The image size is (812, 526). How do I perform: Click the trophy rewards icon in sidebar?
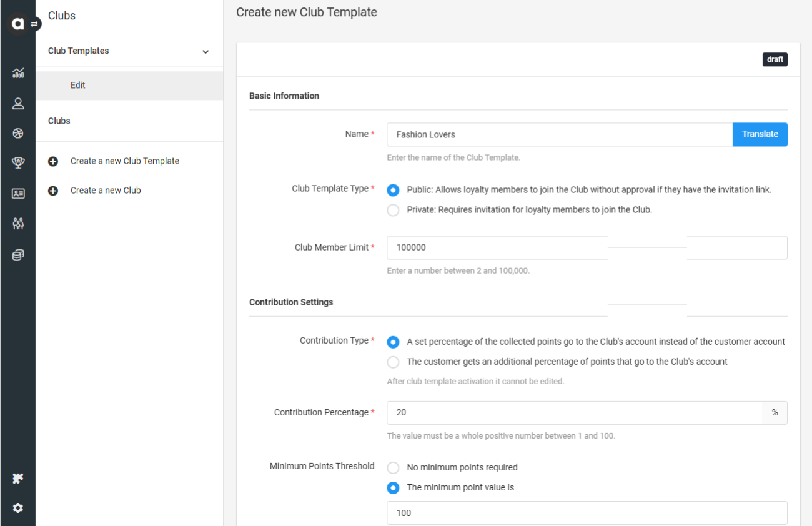coord(17,163)
